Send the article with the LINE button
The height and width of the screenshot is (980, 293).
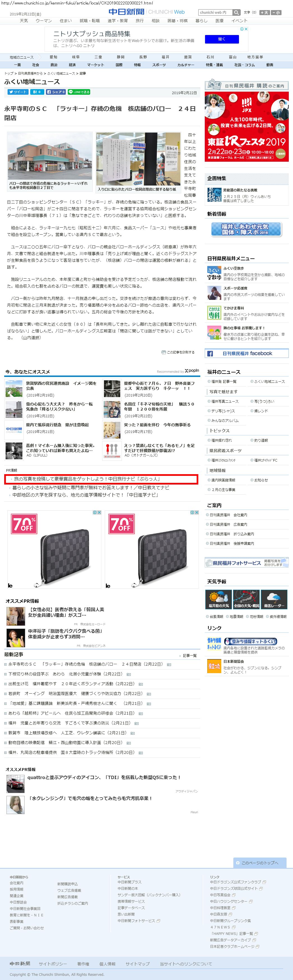[x=79, y=92]
